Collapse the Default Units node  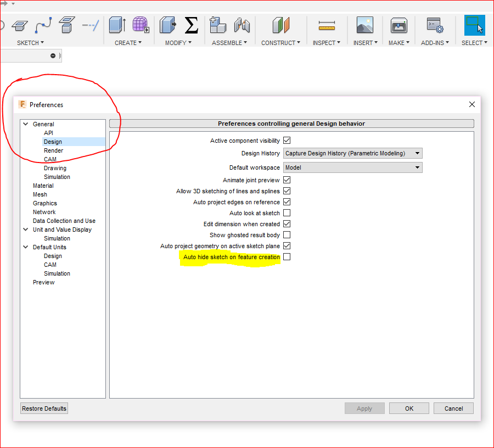click(26, 247)
